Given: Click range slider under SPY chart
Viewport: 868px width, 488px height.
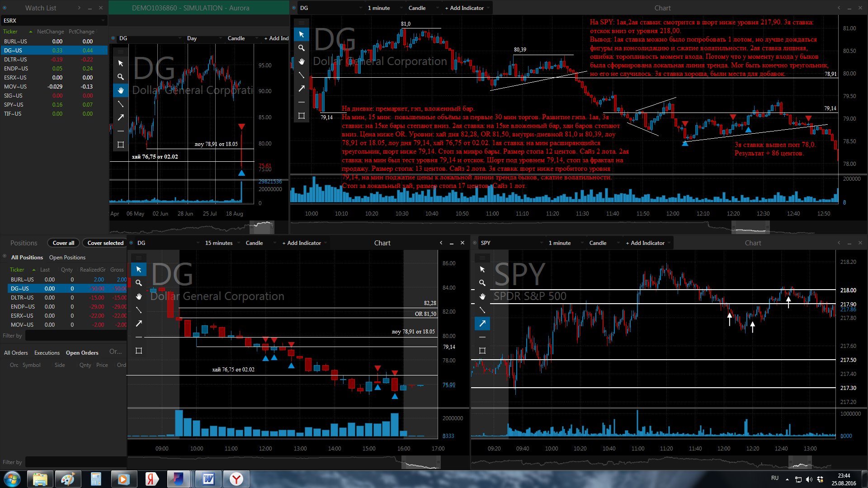Looking at the screenshot, I should click(x=800, y=463).
